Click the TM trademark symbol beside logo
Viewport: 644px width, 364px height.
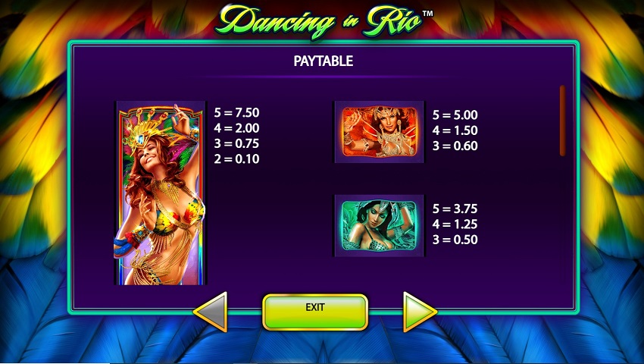(428, 13)
